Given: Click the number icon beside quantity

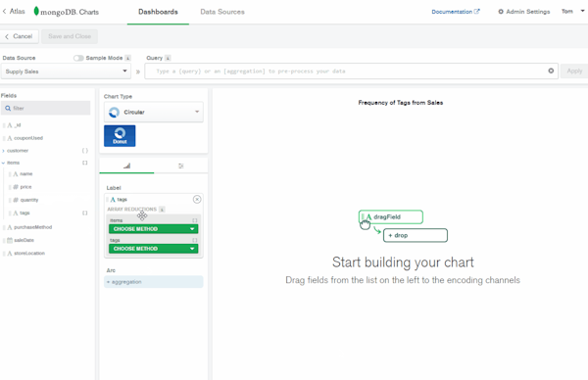Looking at the screenshot, I should point(16,200).
